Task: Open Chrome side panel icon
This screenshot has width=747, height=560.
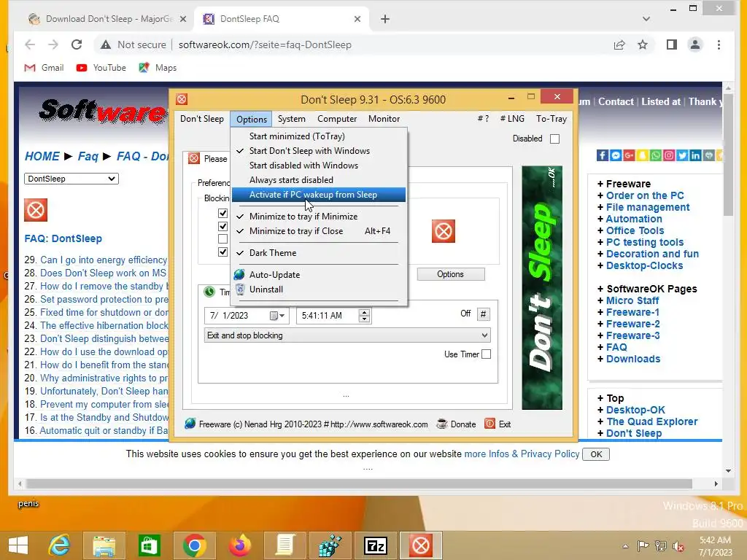Action: click(x=672, y=44)
